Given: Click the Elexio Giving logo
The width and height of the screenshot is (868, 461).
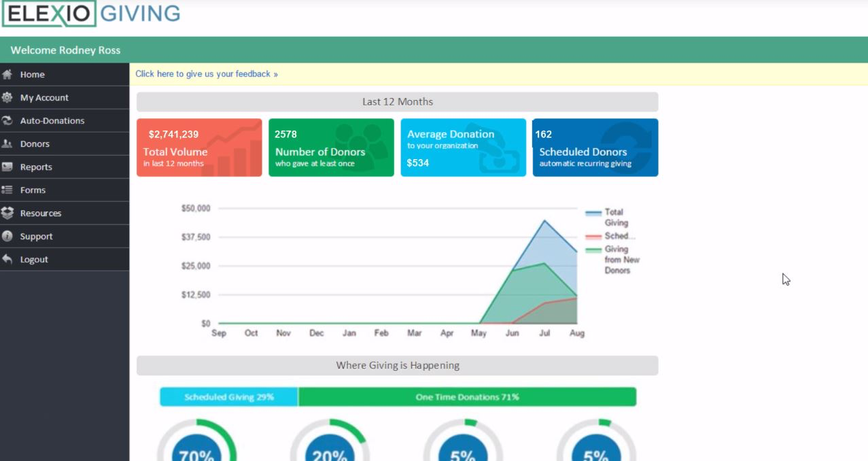Looking at the screenshot, I should point(92,13).
